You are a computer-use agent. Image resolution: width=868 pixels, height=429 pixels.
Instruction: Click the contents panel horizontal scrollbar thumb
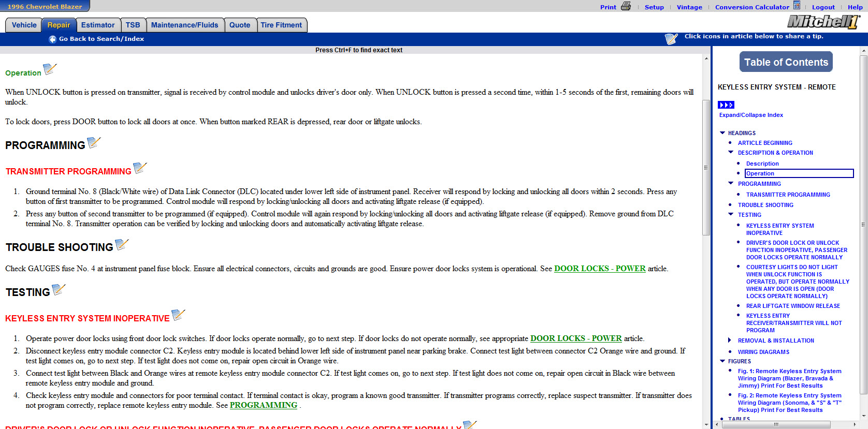pyautogui.click(x=776, y=424)
